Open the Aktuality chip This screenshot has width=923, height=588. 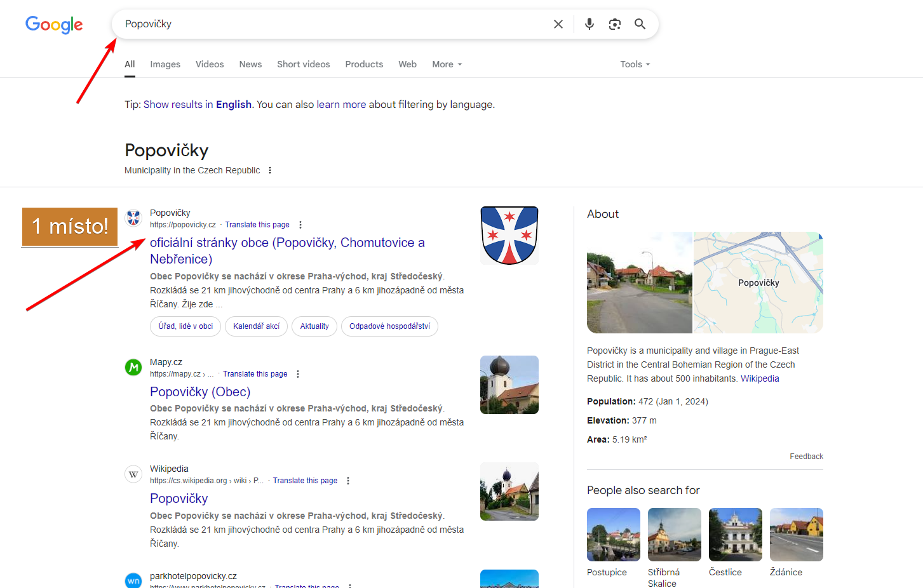tap(314, 326)
